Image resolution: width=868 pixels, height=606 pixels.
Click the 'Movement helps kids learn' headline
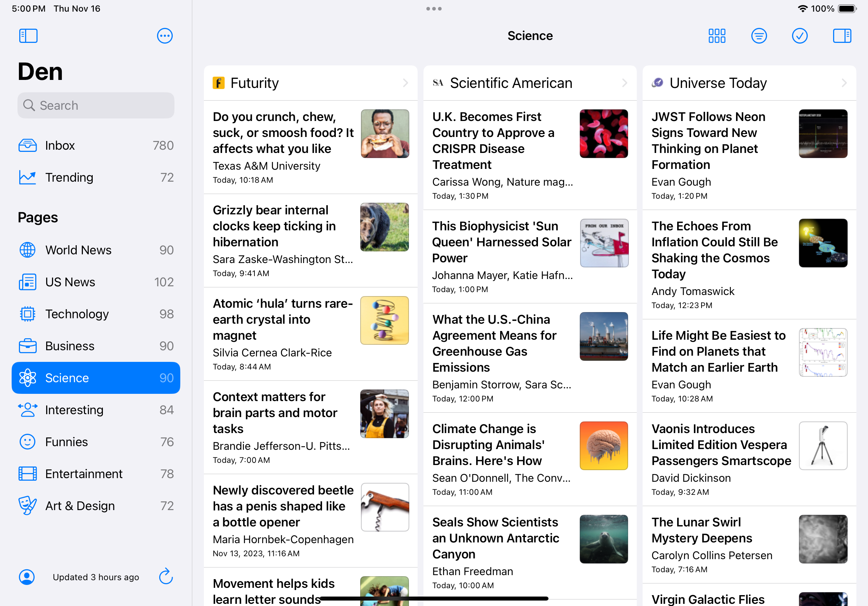[x=274, y=591]
